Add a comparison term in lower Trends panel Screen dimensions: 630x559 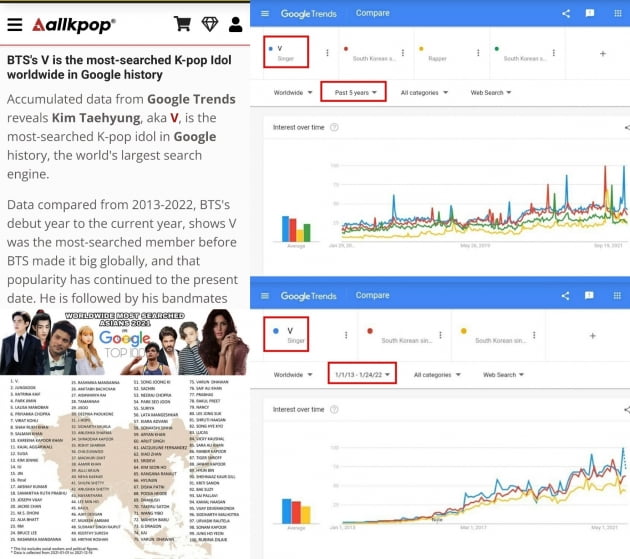593,336
